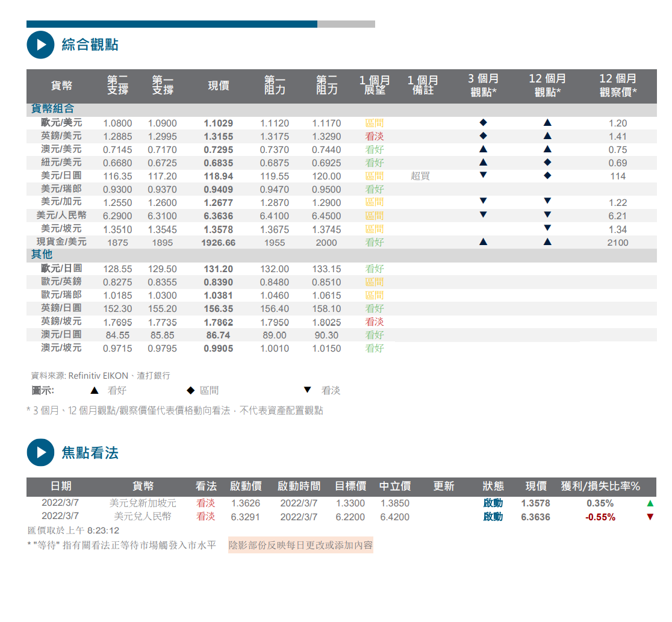Click the peach-shaded 陰影部份 note
The width and height of the screenshot is (672, 622).
point(300,546)
